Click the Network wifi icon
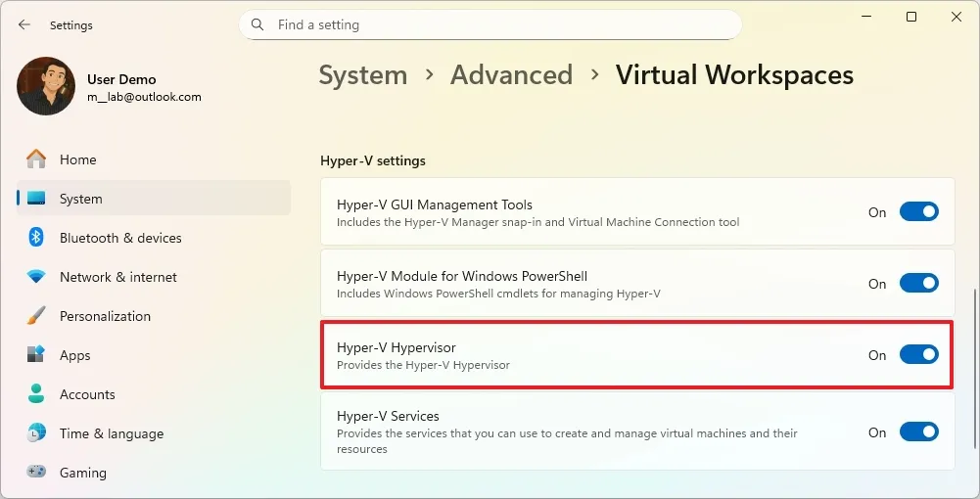 tap(36, 276)
